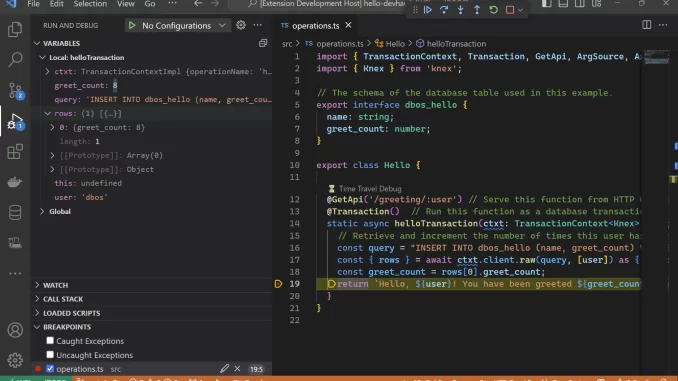Expand [[Prototype]]: Array(0) entry
The image size is (678, 381).
click(53, 156)
